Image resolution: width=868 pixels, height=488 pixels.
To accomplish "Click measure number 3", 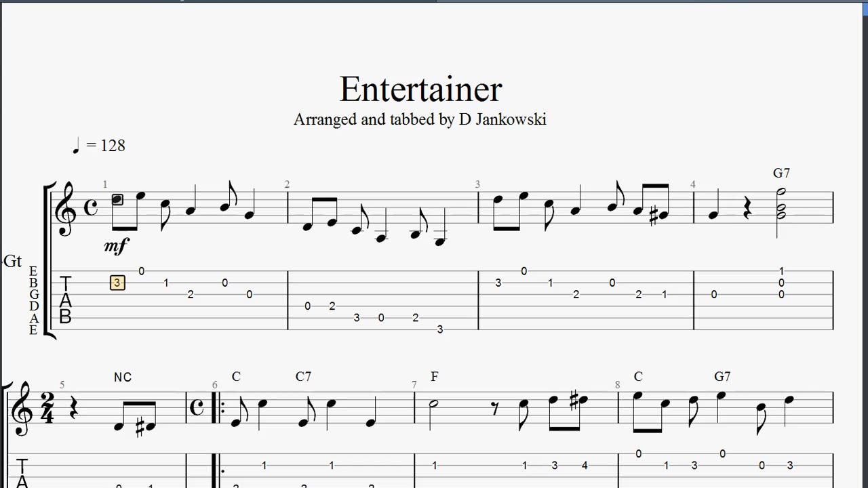I will tap(477, 184).
